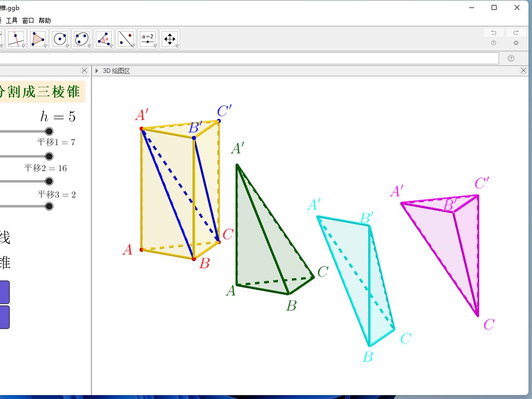Click the 分割成三棱锥 title text

(39, 92)
